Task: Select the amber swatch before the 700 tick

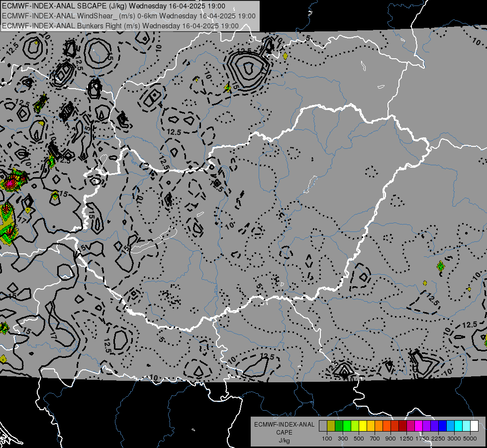Action: point(371,426)
